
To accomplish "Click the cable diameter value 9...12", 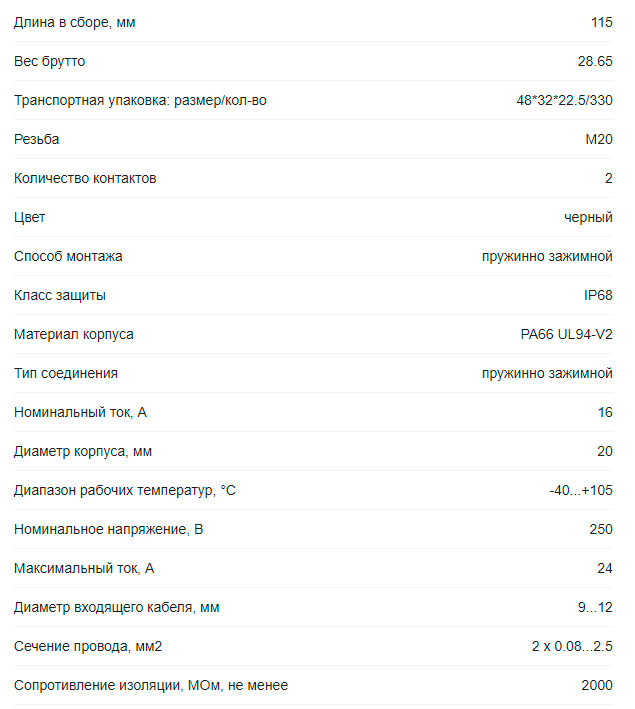I will (593, 608).
